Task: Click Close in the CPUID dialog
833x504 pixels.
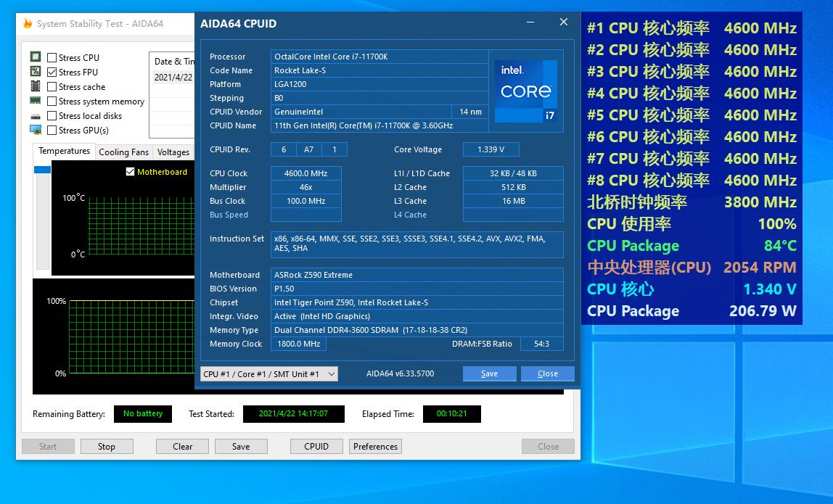Action: click(548, 374)
